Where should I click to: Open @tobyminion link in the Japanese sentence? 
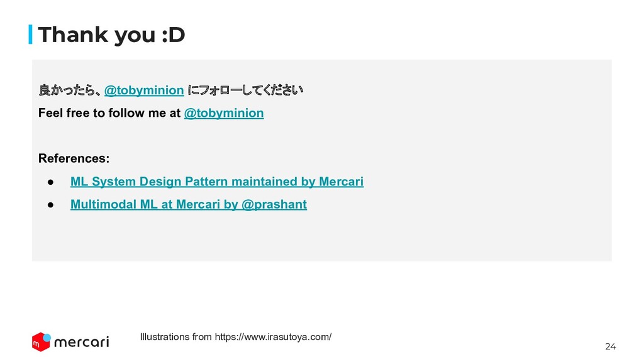[x=144, y=90]
